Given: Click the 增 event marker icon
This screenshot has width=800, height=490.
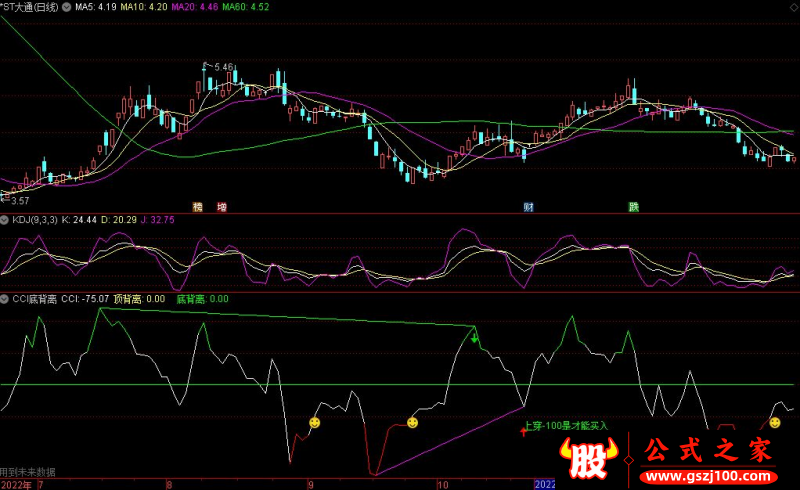Looking at the screenshot, I should click(221, 207).
